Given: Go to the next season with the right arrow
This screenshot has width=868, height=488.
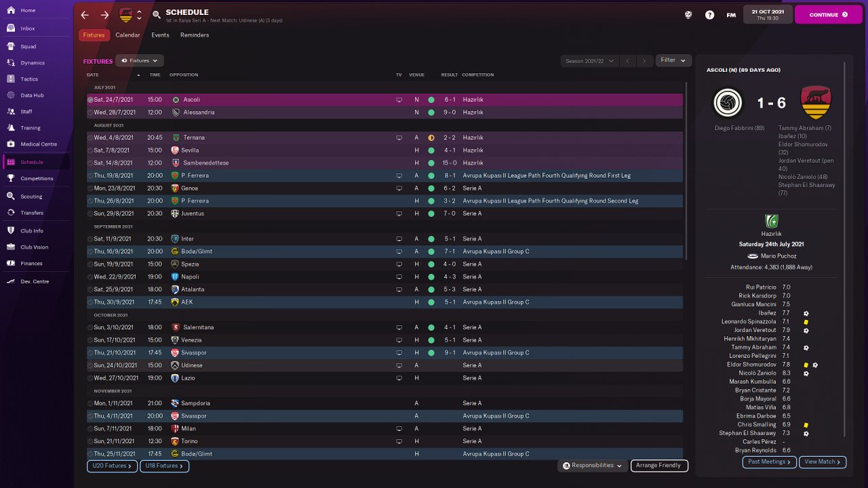Looking at the screenshot, I should pos(644,61).
